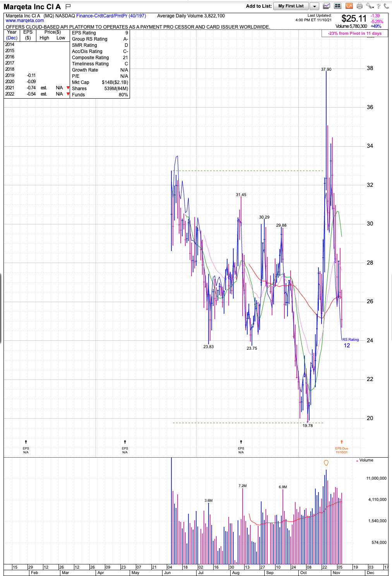Screen dimensions: 392x576
Task: Click the Funds 80% row
Action: pyautogui.click(x=100, y=95)
